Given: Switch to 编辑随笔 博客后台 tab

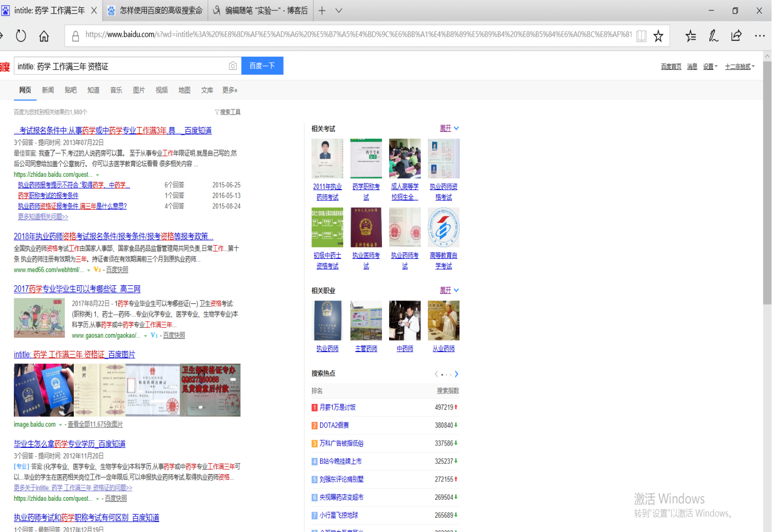Looking at the screenshot, I should coord(260,10).
